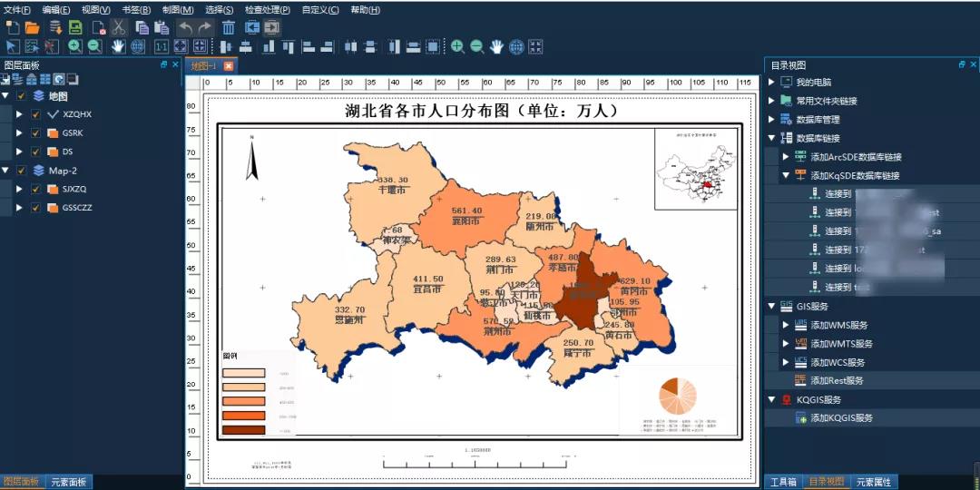Click the Redo arrow icon
980x490 pixels.
coord(205,27)
